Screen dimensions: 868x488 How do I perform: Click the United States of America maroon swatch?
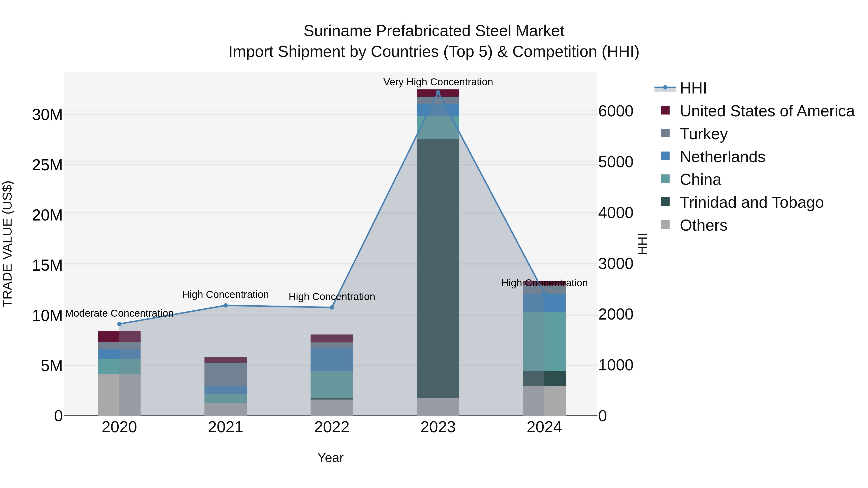665,110
